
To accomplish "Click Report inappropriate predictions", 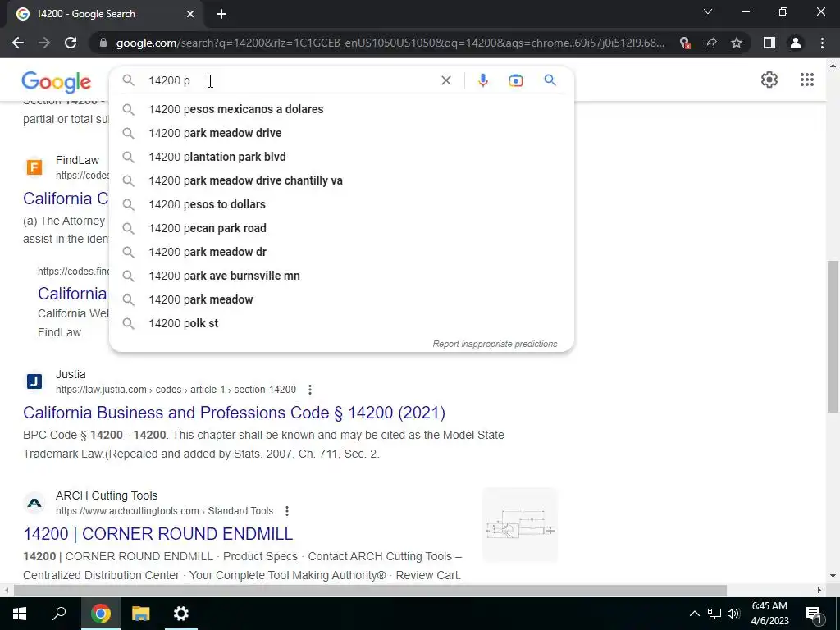I will point(495,344).
